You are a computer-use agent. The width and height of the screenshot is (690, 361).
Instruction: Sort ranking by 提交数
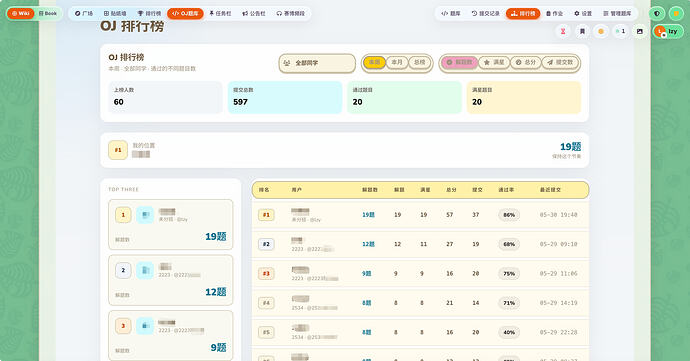point(560,63)
